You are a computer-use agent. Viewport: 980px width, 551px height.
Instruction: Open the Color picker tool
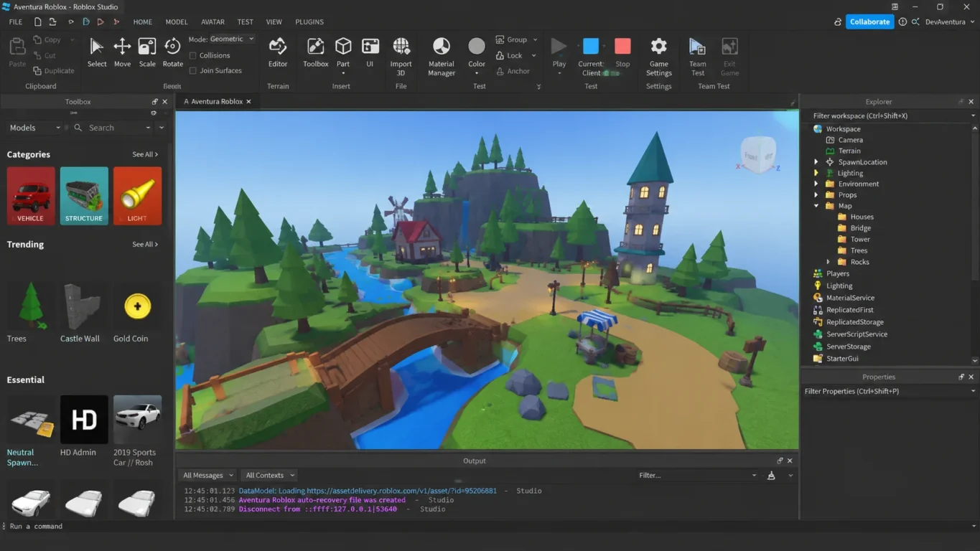point(477,56)
